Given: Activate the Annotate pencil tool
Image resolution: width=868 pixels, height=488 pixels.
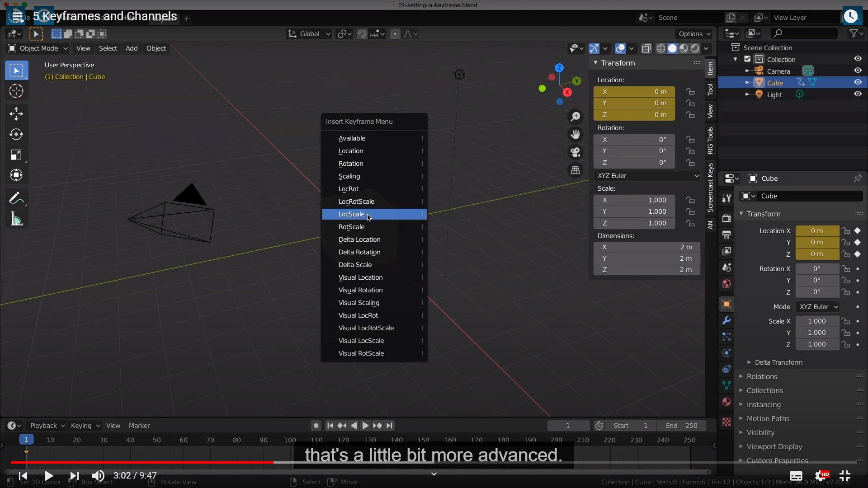Looking at the screenshot, I should tap(16, 198).
